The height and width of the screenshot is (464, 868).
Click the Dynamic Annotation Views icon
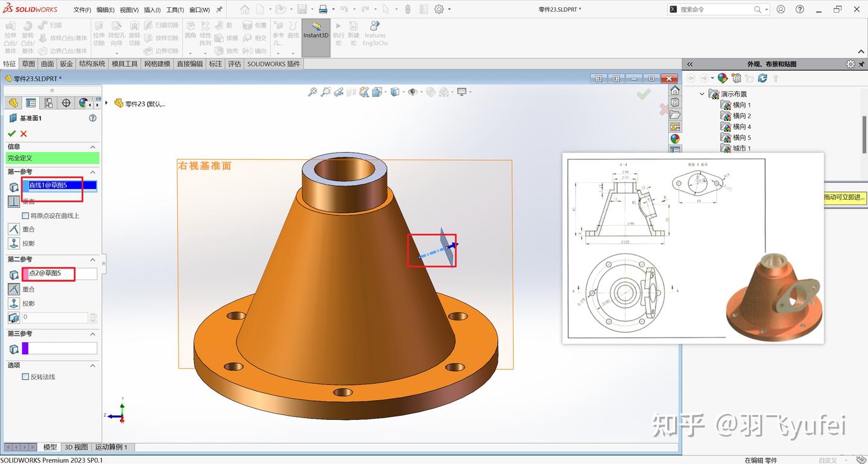[364, 92]
